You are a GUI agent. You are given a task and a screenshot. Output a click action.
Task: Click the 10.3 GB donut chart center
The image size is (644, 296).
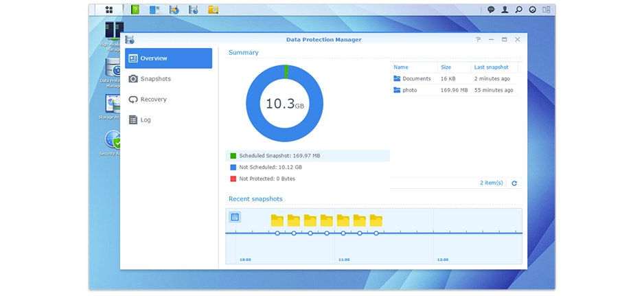285,104
